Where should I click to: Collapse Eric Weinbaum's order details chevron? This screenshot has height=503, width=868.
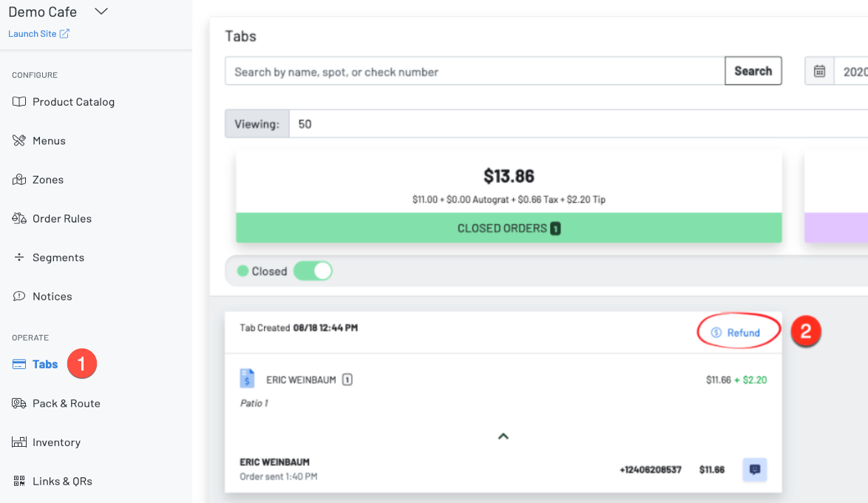click(503, 436)
